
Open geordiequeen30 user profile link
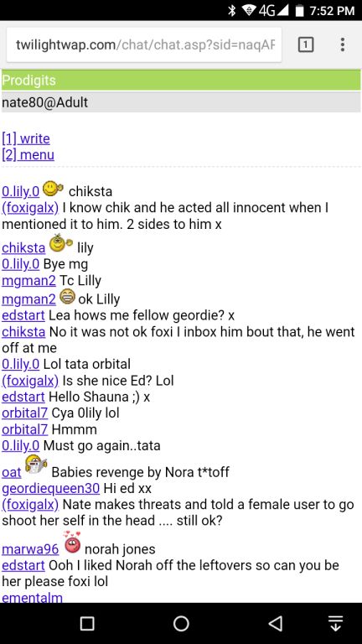51,488
